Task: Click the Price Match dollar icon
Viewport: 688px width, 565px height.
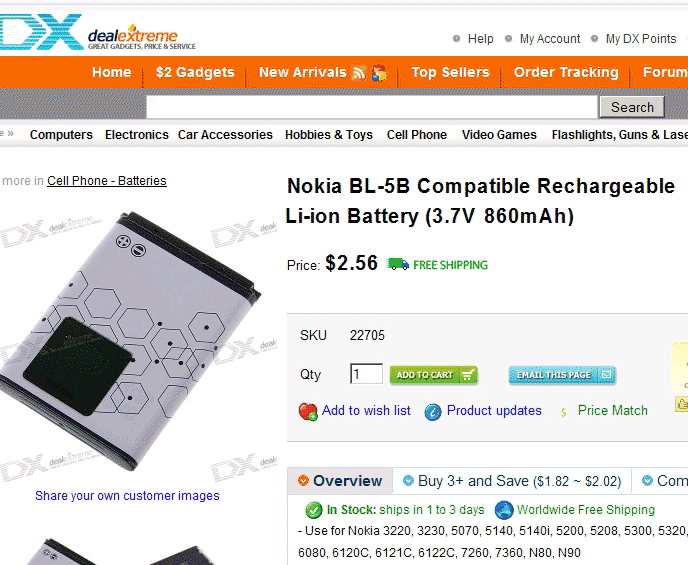Action: [563, 412]
